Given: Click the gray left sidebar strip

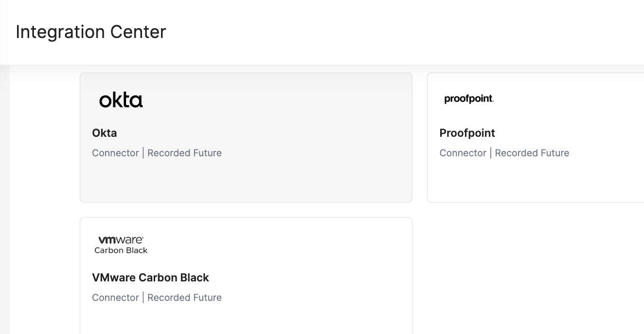Looking at the screenshot, I should point(4,195).
